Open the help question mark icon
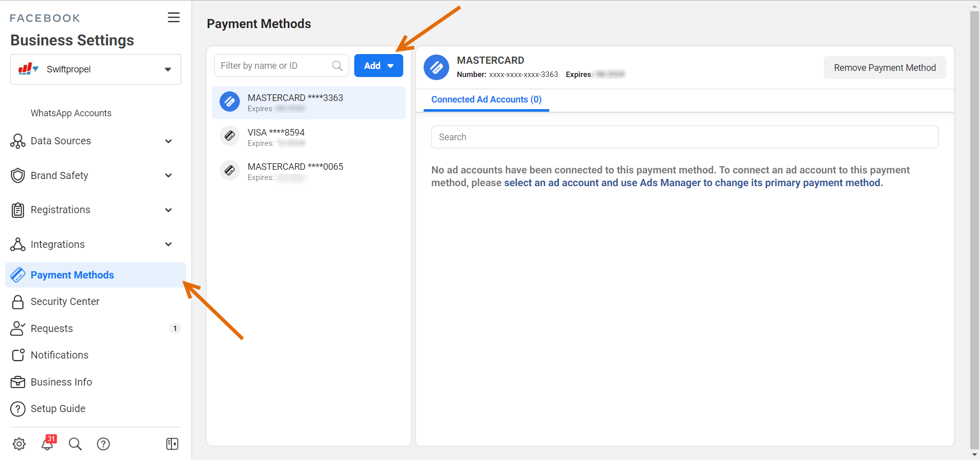 (x=103, y=444)
